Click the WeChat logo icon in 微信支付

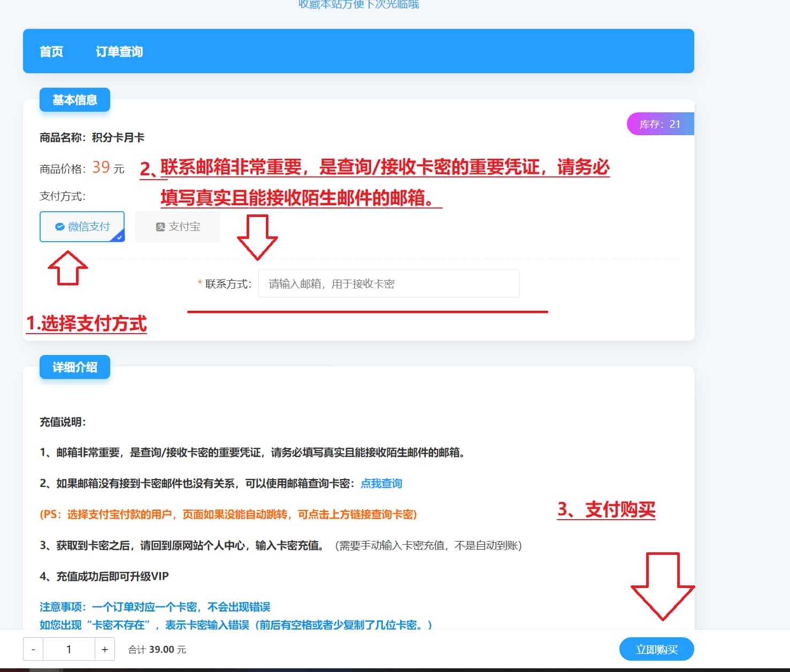60,227
